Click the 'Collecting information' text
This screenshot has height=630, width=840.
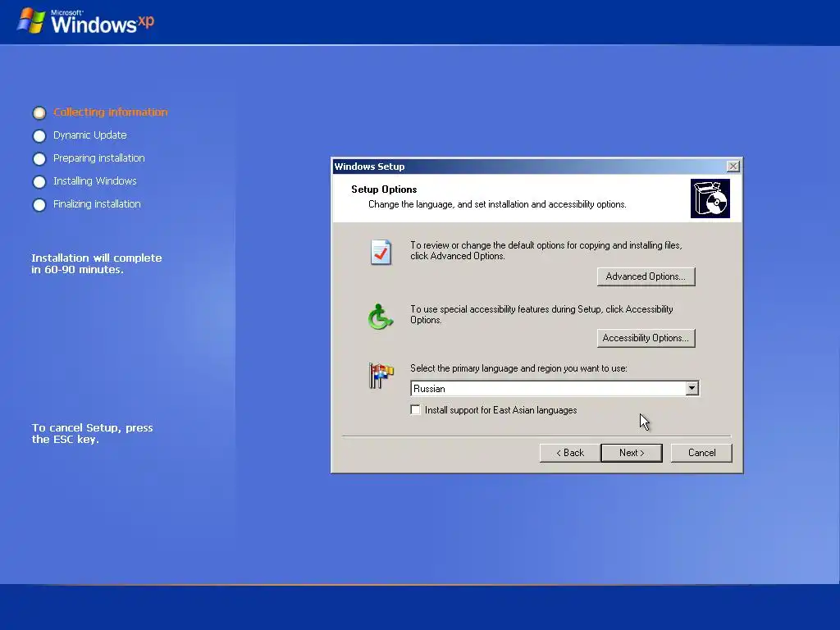coord(111,112)
